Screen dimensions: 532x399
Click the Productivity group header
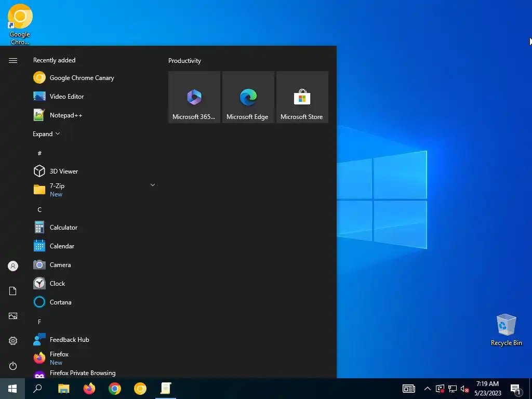point(184,61)
